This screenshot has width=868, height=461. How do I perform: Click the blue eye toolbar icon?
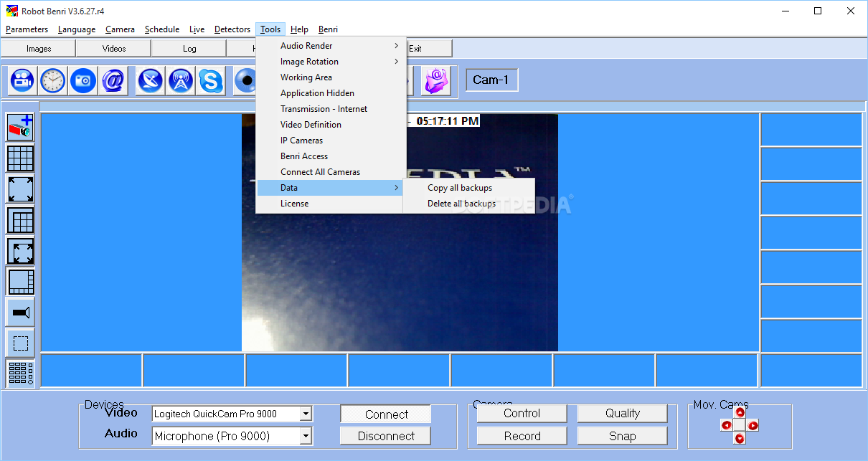(245, 81)
